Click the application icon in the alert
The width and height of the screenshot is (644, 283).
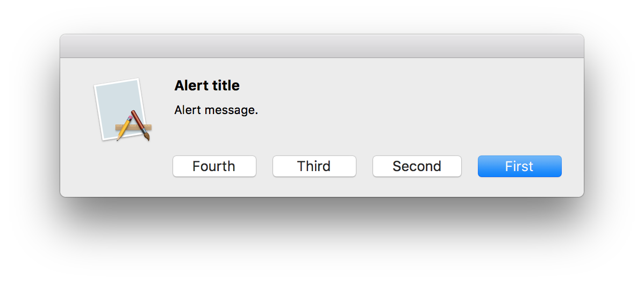click(123, 110)
